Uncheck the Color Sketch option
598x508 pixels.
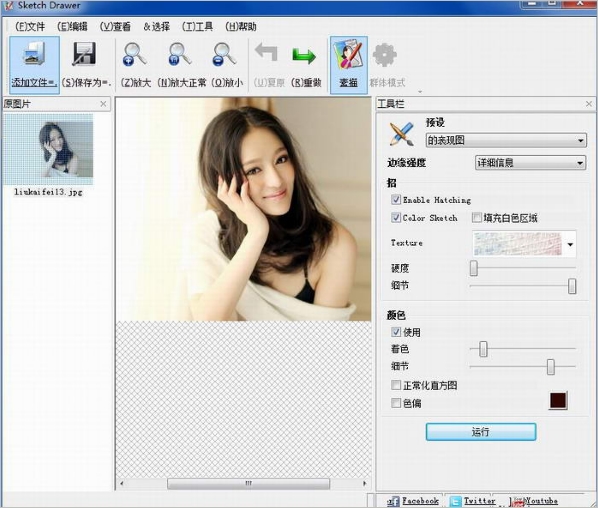[x=396, y=217]
